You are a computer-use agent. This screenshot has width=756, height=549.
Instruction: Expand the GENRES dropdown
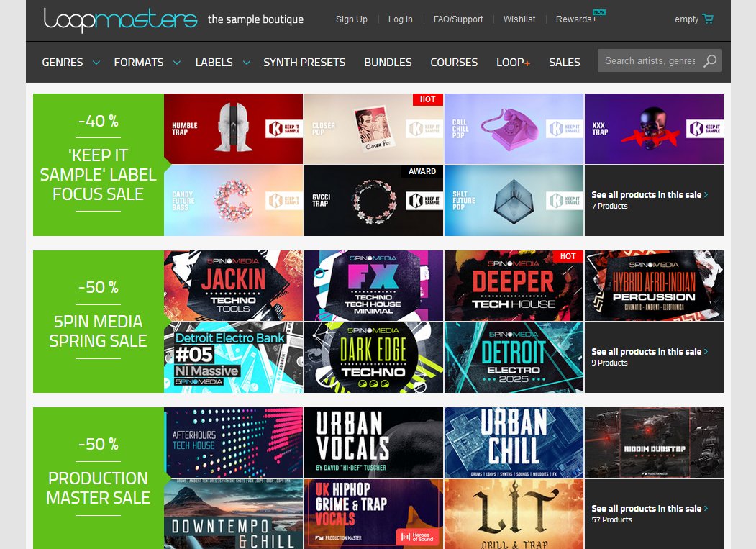pos(63,62)
